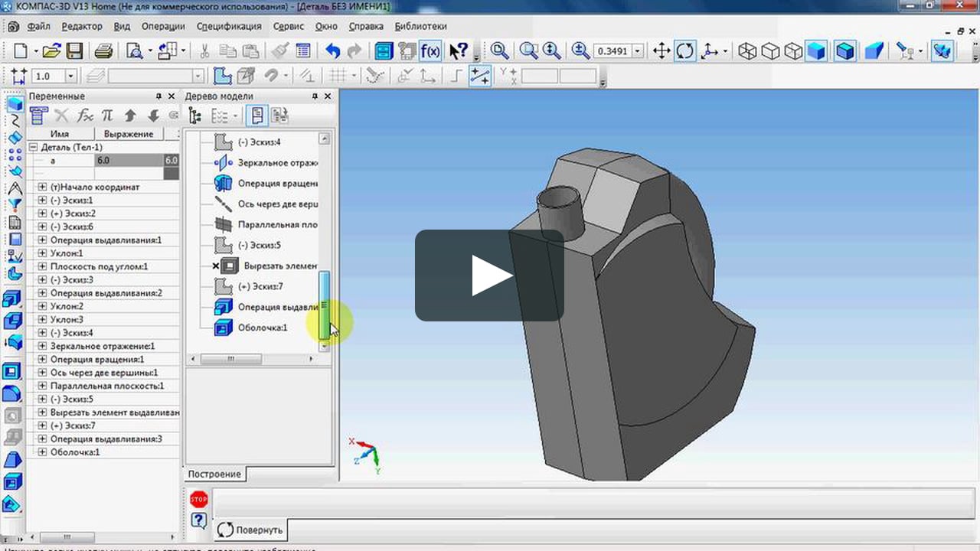The height and width of the screenshot is (551, 980).
Task: Open the Редактор menu
Action: pyautogui.click(x=82, y=26)
